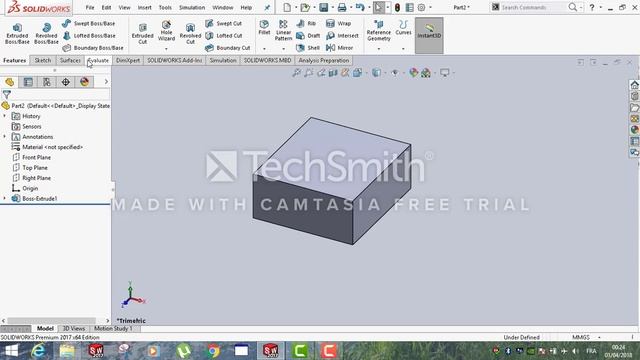The width and height of the screenshot is (640, 360).
Task: Select the Intersect tool
Action: click(342, 36)
